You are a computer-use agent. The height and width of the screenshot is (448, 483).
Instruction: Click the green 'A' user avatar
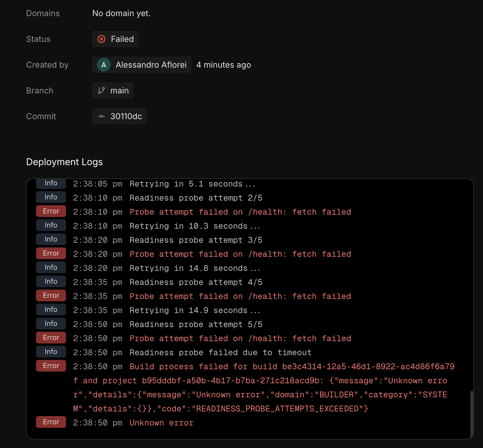coord(104,65)
